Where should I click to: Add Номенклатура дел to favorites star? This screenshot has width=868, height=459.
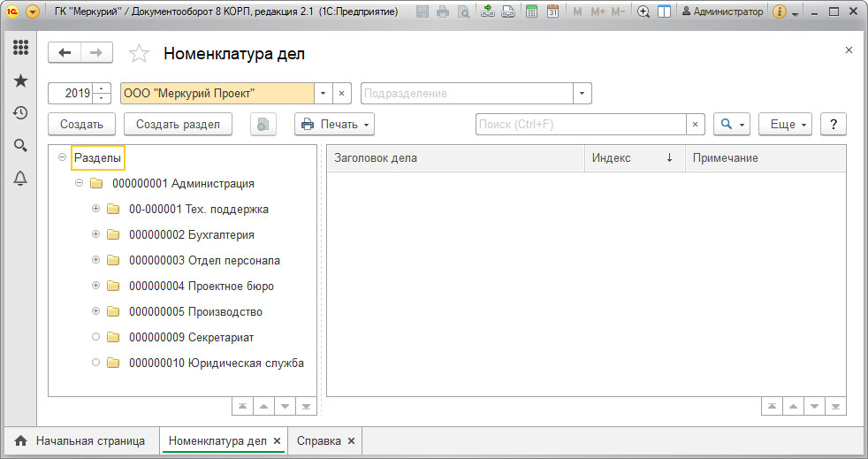point(139,54)
